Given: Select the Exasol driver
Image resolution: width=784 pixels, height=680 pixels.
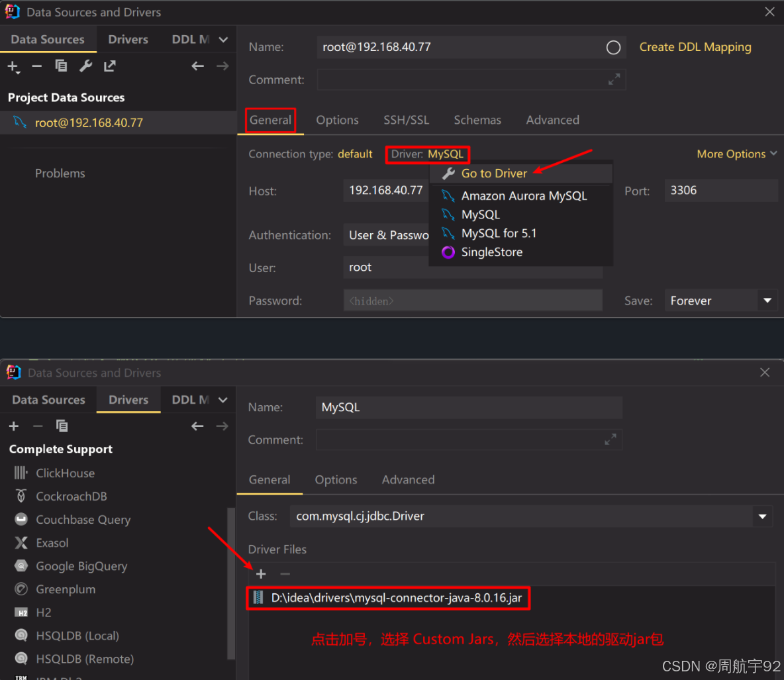Looking at the screenshot, I should [x=52, y=542].
